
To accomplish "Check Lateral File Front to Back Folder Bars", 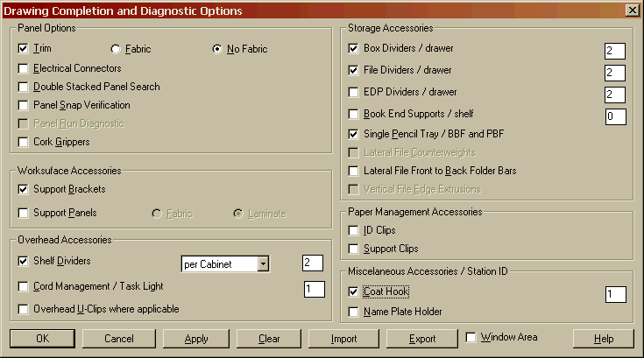I will [x=353, y=171].
